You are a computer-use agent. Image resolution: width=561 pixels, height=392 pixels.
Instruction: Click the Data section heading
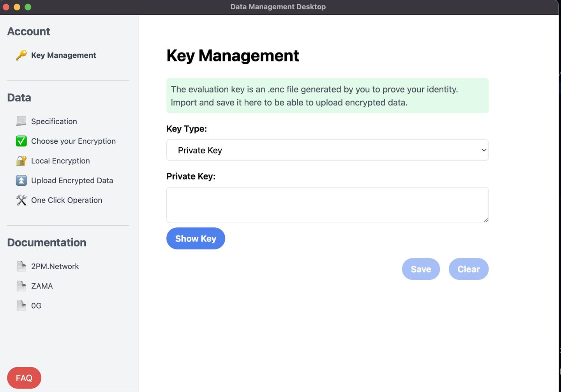19,98
